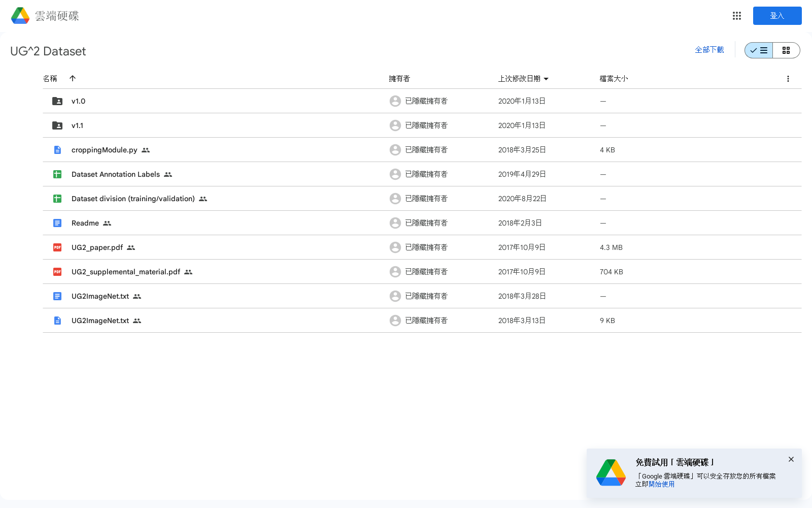Click the 4 KB file size

point(607,150)
